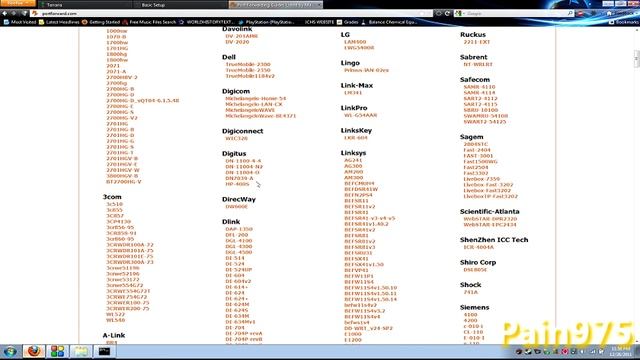Open the LG LAN400 link

coord(355,42)
